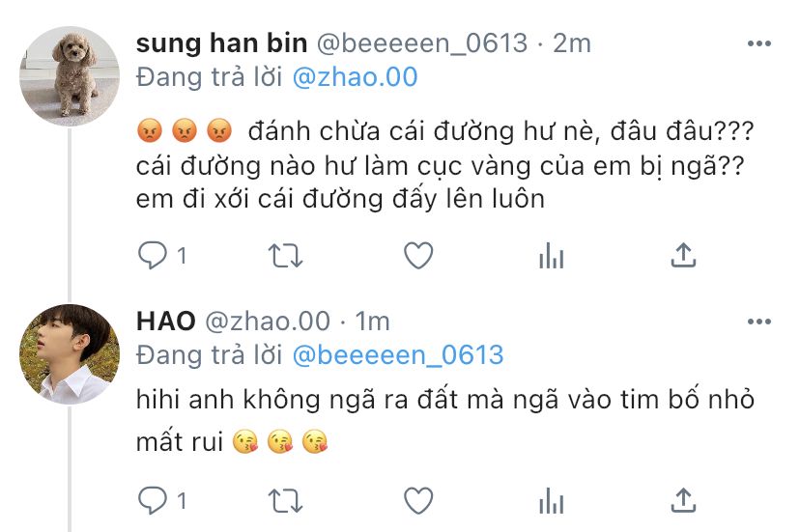800x532 pixels.
Task: Open more options on HAO's tweet
Action: coord(759,322)
